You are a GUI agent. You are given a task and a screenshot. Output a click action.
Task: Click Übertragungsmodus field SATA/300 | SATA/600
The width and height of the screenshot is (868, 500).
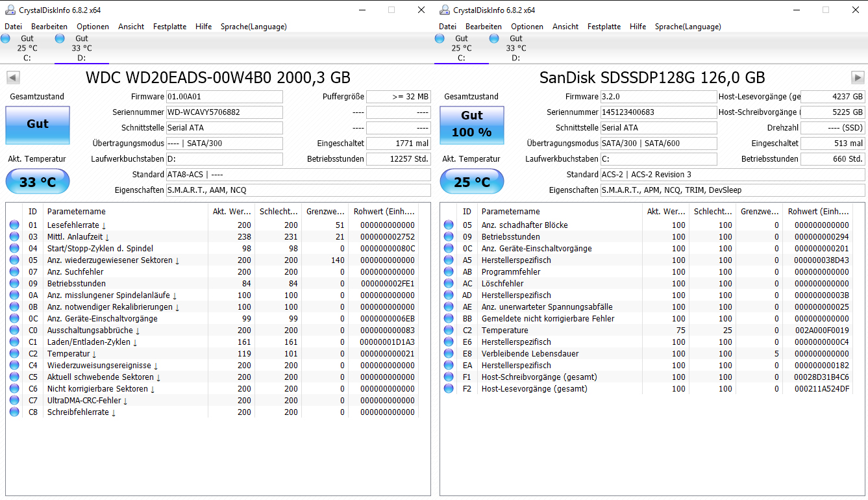pyautogui.click(x=658, y=144)
